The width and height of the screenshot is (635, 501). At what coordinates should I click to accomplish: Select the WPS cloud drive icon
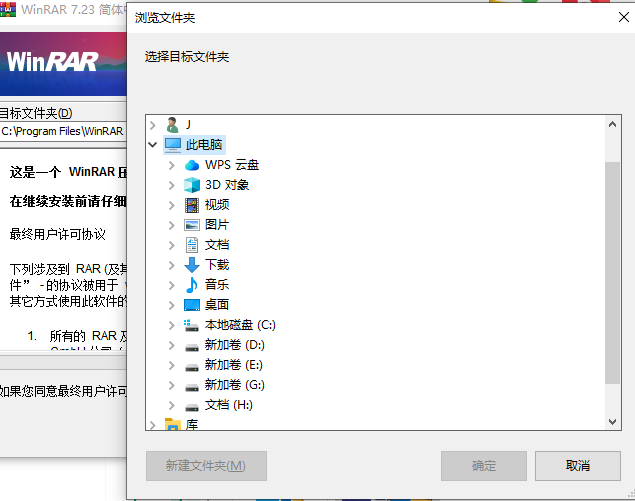click(x=192, y=165)
